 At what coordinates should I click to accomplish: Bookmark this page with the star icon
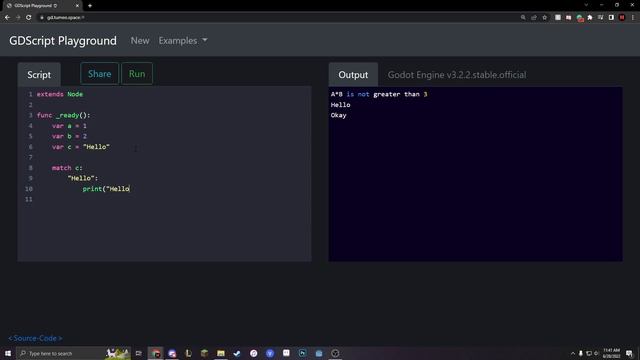544,18
